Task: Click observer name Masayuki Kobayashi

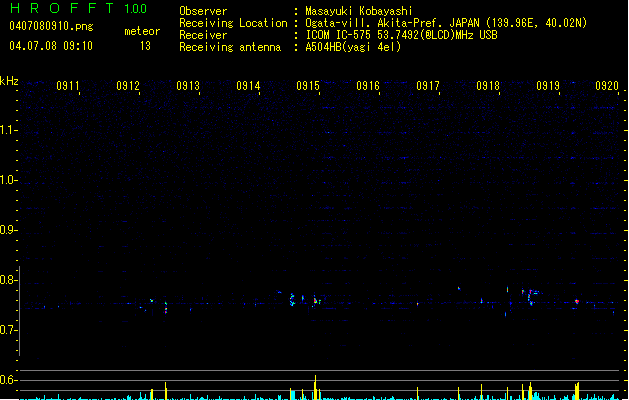Action: [359, 11]
